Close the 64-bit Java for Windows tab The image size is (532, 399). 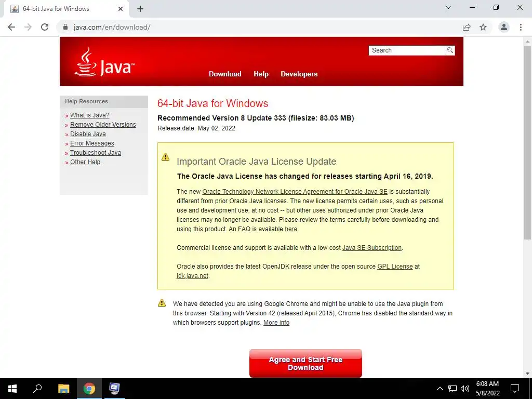121,9
